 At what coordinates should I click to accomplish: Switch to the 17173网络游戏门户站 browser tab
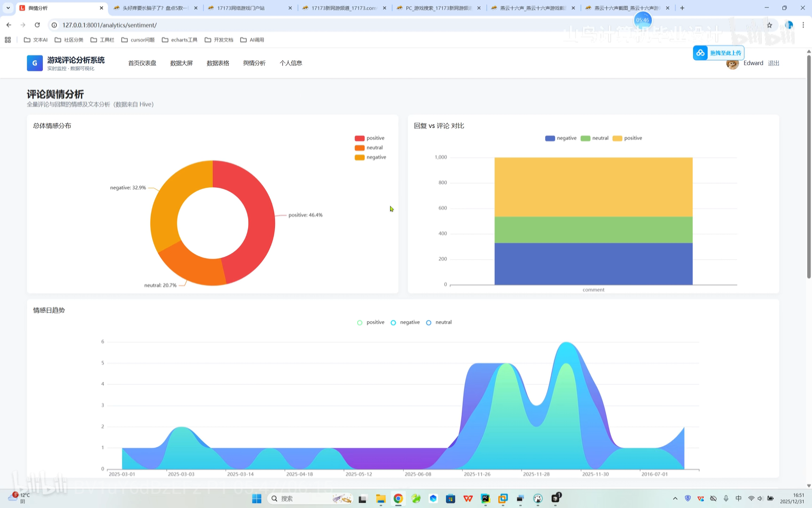coord(240,8)
